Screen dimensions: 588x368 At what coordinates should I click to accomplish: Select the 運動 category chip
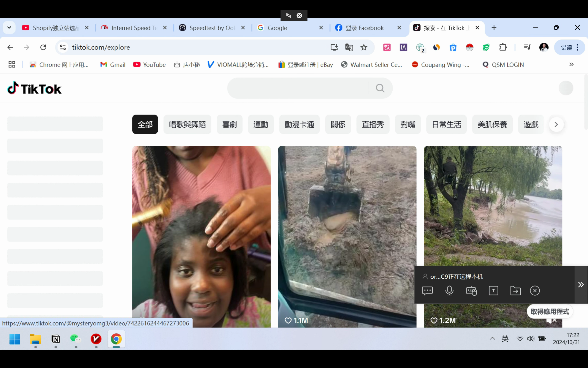coord(261,124)
